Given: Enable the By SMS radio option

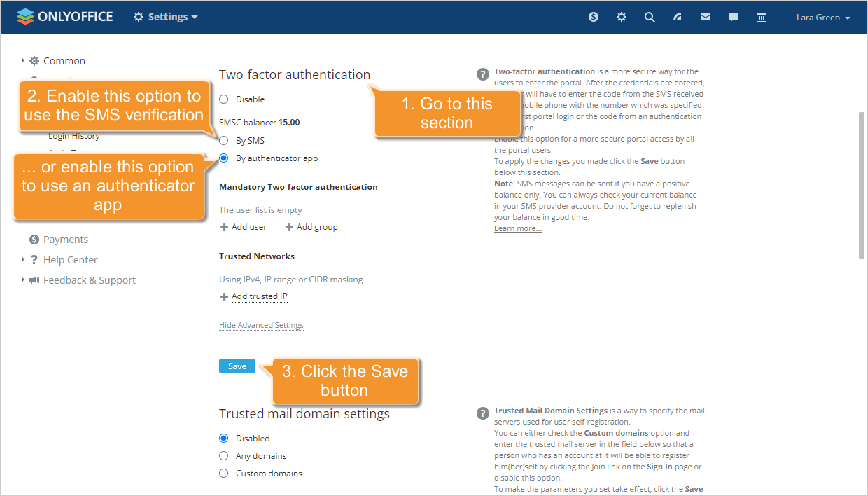Looking at the screenshot, I should pos(224,141).
